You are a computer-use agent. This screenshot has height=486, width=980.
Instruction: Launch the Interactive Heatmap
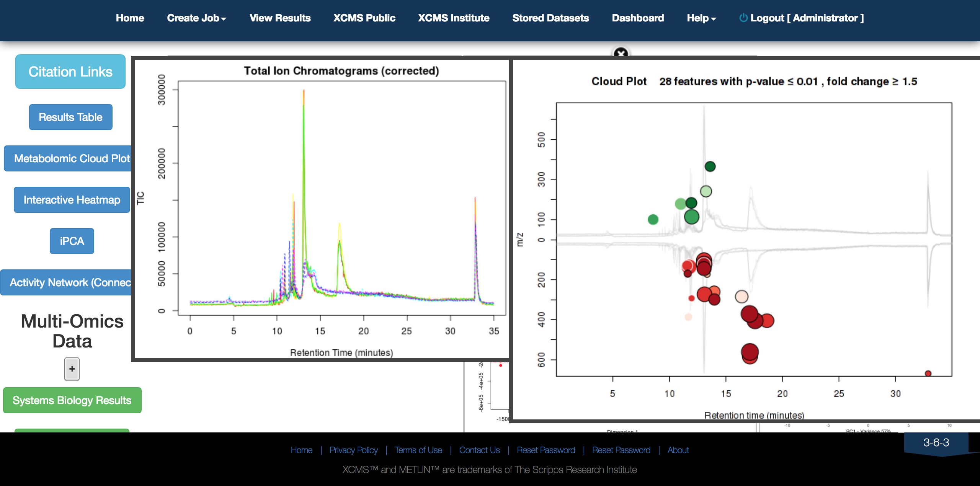pyautogui.click(x=72, y=200)
